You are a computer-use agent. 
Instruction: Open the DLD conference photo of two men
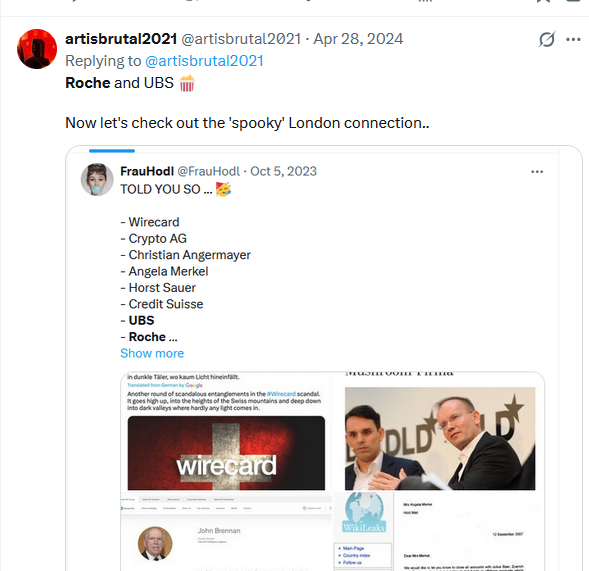(x=440, y=438)
